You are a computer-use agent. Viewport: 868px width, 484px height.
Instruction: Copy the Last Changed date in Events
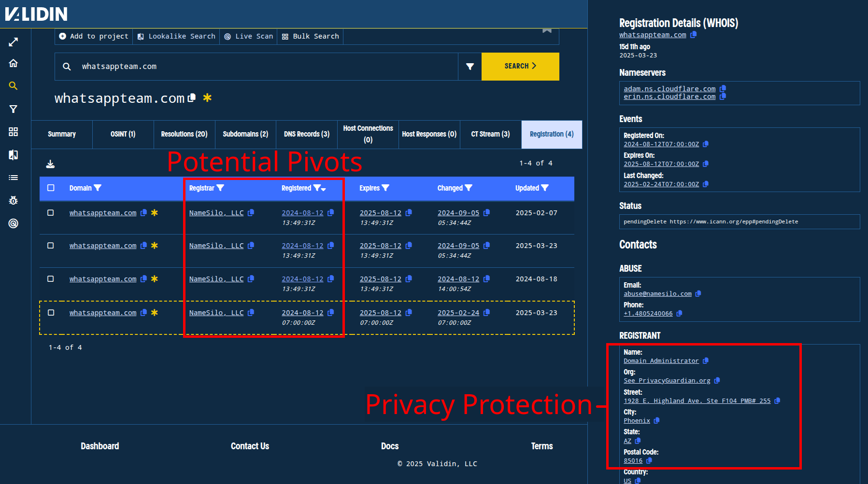[x=706, y=184]
